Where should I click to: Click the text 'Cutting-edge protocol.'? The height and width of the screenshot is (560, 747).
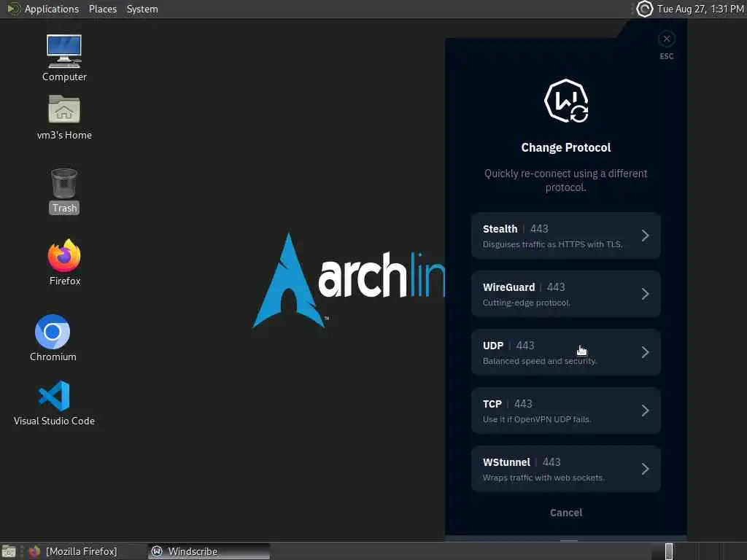coord(527,303)
